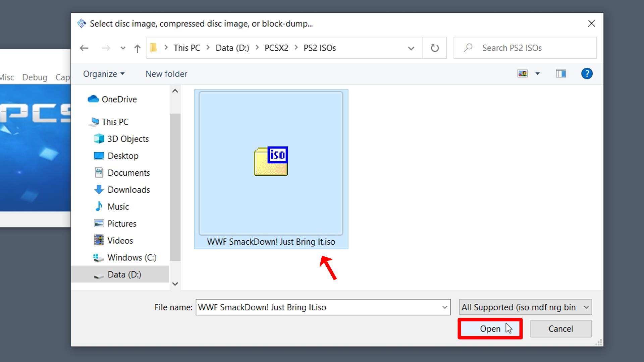This screenshot has width=644, height=362.
Task: Change the view with the view icon
Action: 523,73
